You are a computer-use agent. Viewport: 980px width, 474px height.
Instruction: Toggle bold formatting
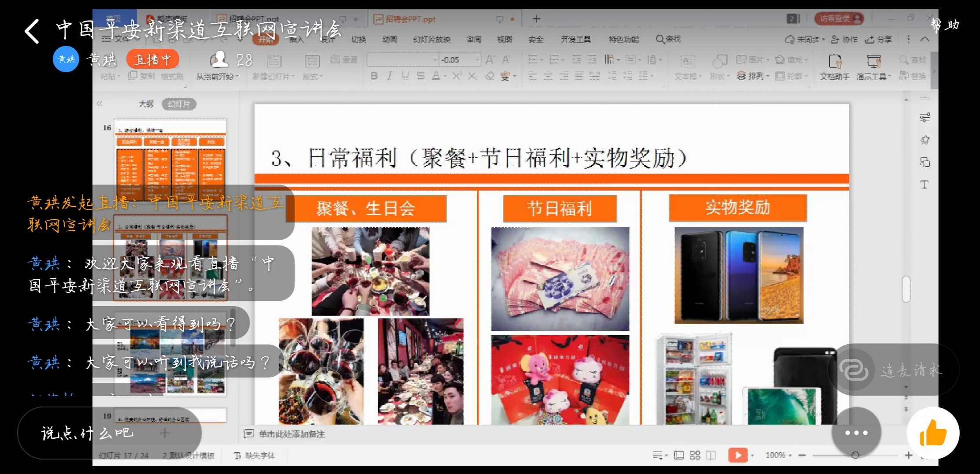click(374, 76)
